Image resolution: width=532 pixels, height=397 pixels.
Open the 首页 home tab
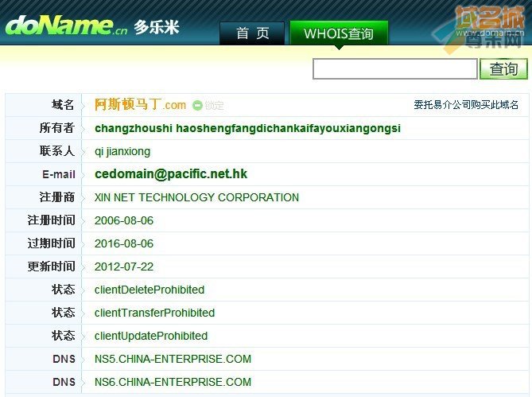252,33
